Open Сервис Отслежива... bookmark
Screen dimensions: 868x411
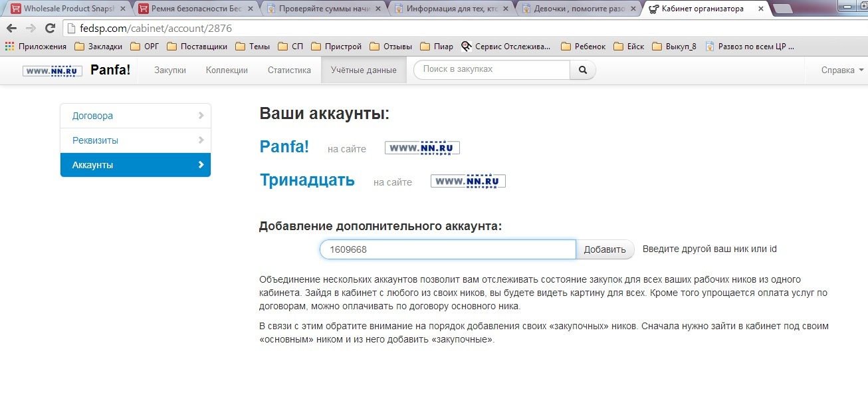[x=506, y=47]
